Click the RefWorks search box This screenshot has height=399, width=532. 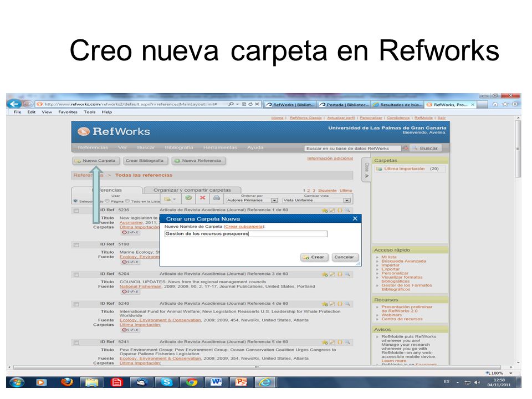[352, 149]
